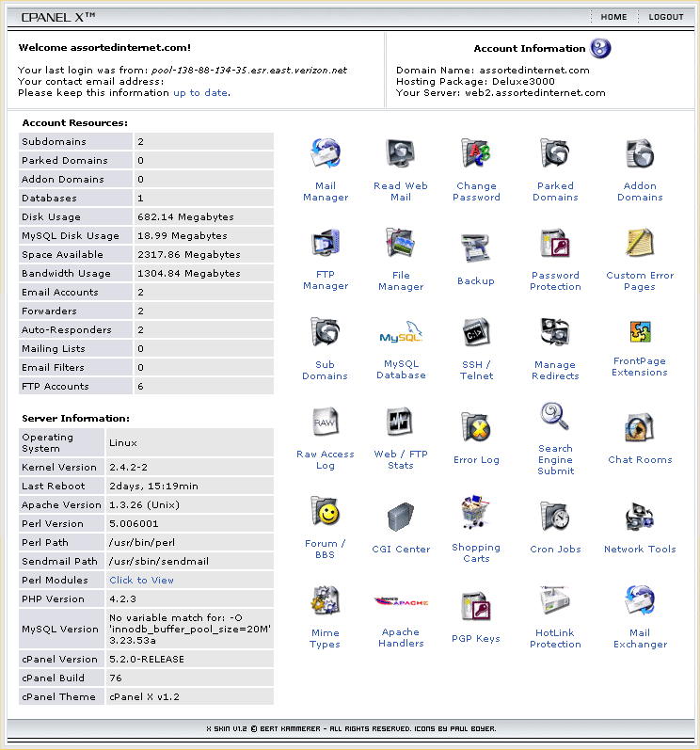Open the Read Web Mail icon
Screen dimensions: 700x750
coord(401,153)
